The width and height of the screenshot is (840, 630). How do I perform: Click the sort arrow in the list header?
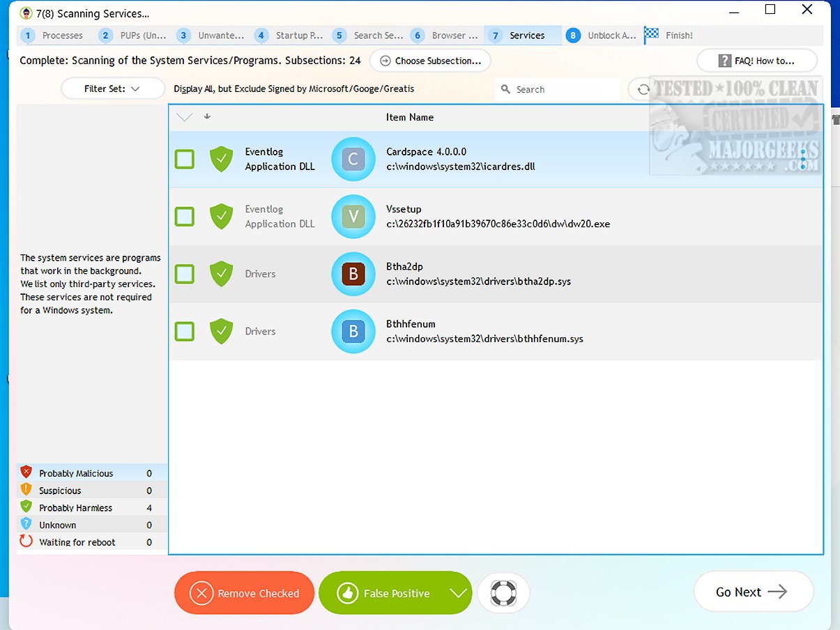[x=207, y=116]
